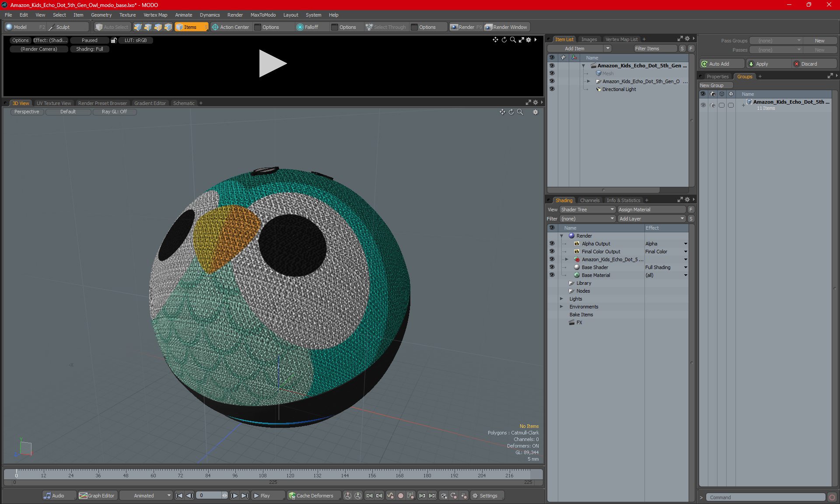
Task: Click the Cache Deformers button
Action: [311, 496]
